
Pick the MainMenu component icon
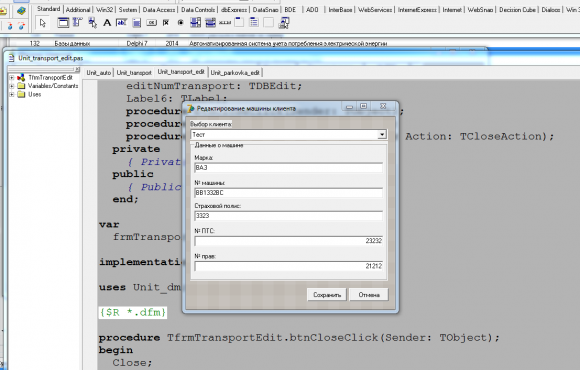[77, 23]
